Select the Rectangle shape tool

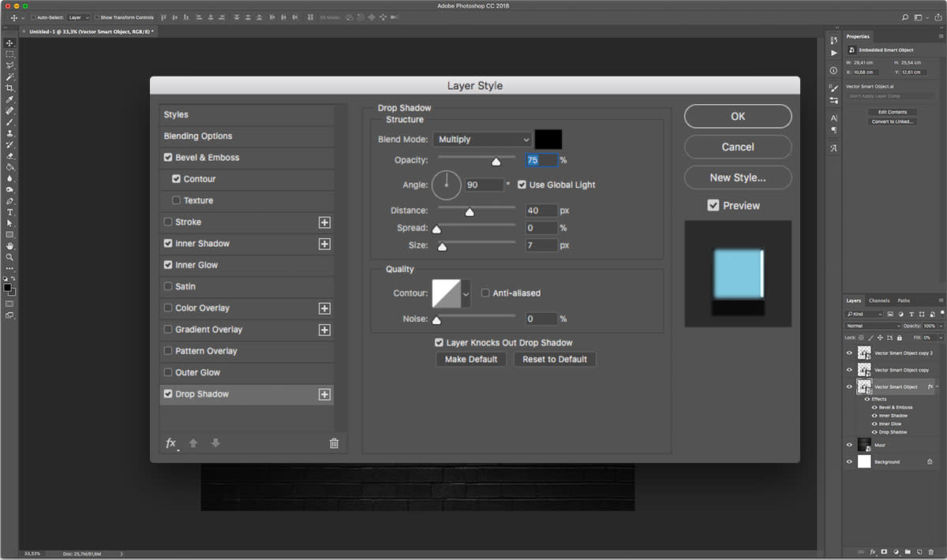(x=10, y=235)
